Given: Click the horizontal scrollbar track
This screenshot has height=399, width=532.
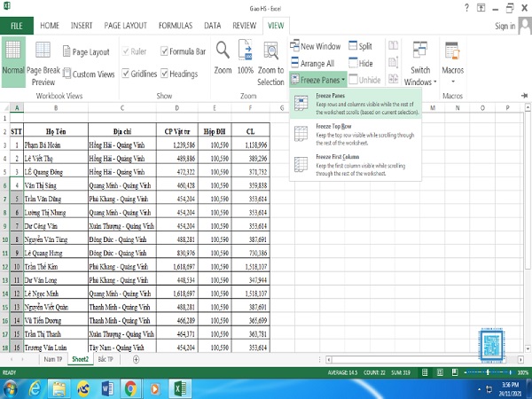Looking at the screenshot, I should [424, 359].
